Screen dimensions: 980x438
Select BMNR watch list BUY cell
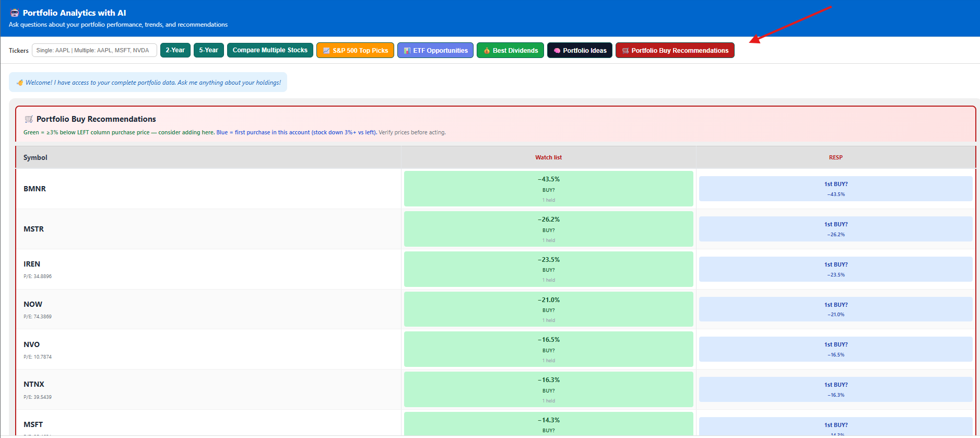(x=548, y=189)
